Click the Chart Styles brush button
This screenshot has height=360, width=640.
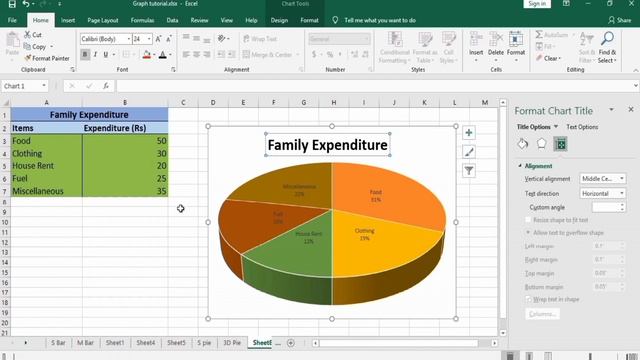[469, 152]
